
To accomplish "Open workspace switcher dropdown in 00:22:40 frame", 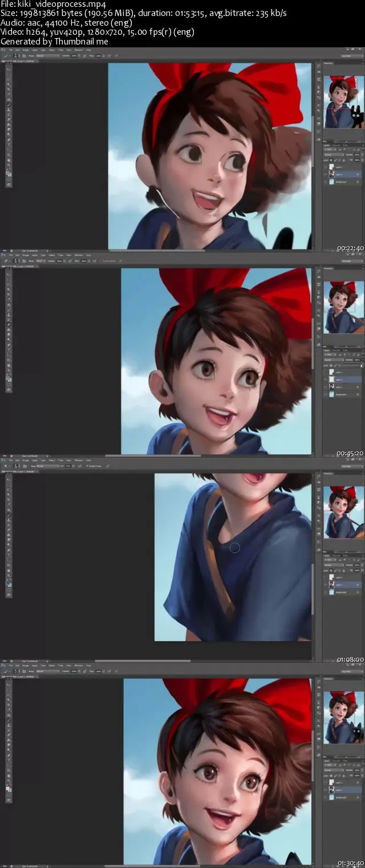I will [352, 56].
